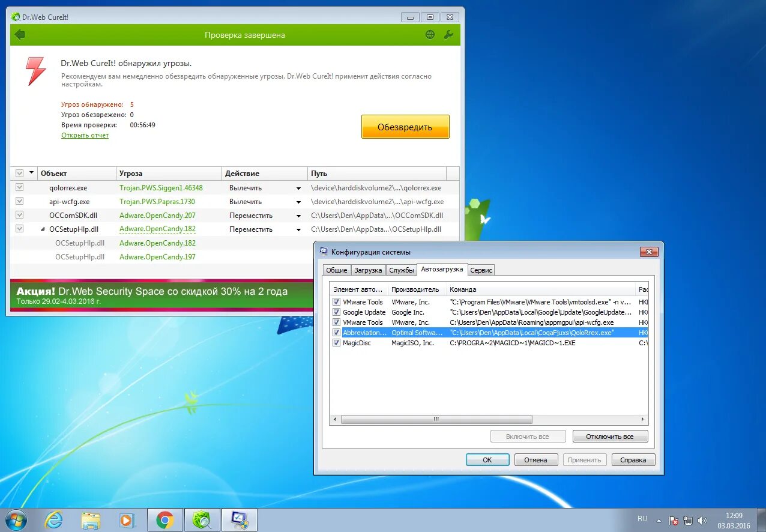The image size is (766, 532).
Task: Open Action Center flag in tray
Action: pos(674,521)
